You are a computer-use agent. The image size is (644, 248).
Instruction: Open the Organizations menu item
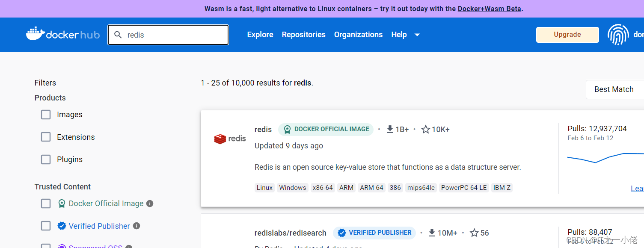pyautogui.click(x=358, y=35)
